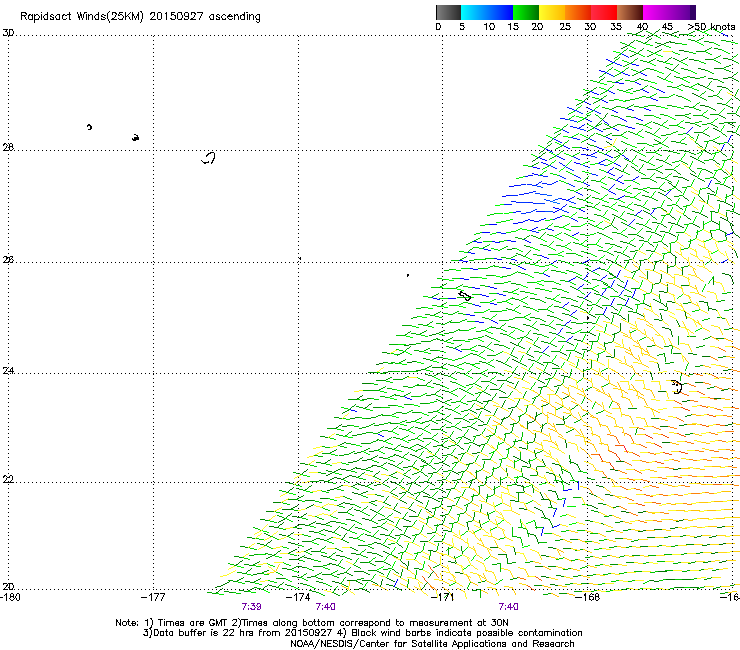740x650 pixels.
Task: Click the island outline just below 28N west of -174
Action: click(209, 158)
